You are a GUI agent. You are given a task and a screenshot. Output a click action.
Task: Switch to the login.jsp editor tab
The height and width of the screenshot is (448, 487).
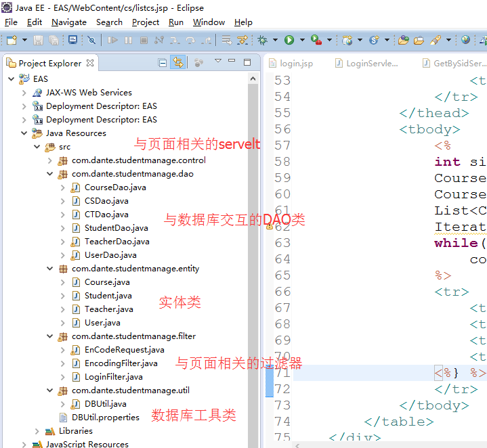point(291,64)
